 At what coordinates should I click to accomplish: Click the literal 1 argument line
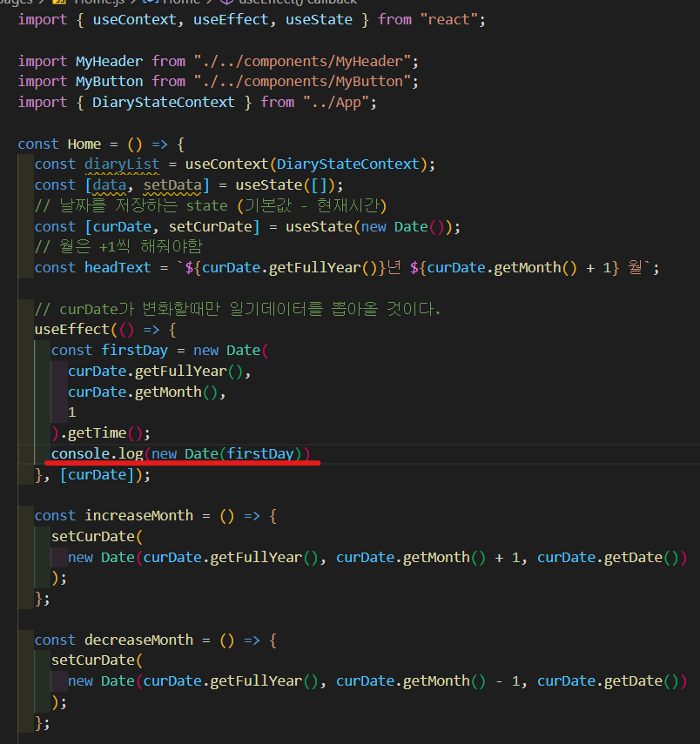71,412
